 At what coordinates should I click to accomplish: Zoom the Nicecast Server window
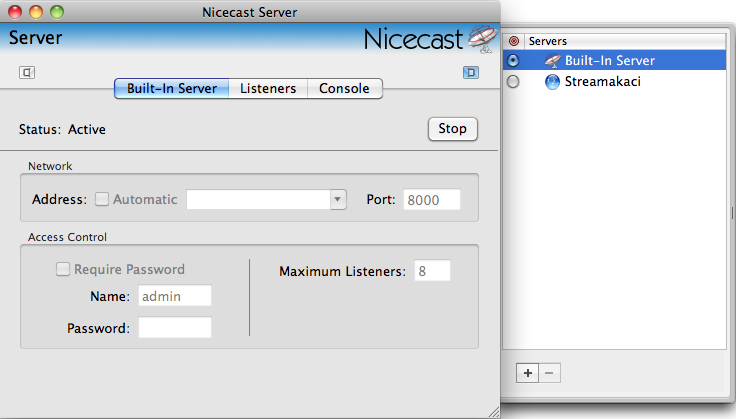57,12
